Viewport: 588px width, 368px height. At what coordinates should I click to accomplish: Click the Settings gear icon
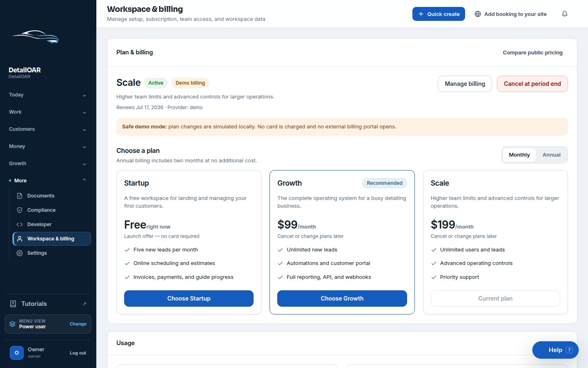tap(20, 253)
